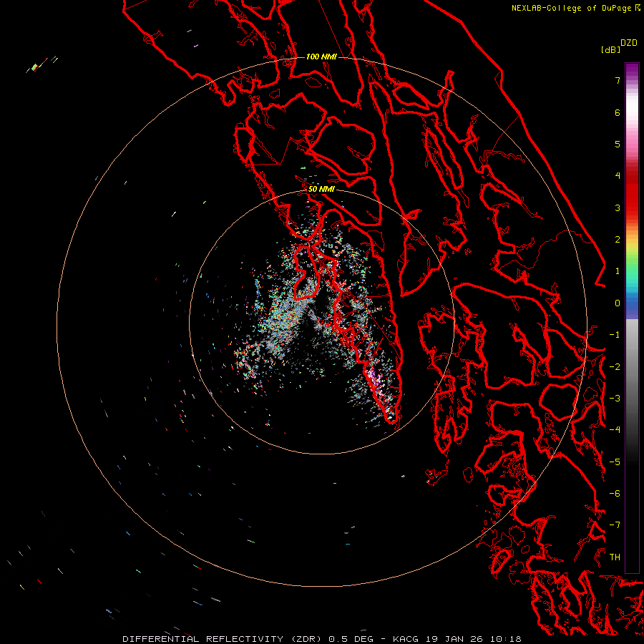Click the '100 NMI' range ring label
Viewport: 644px width, 644px height.
click(321, 57)
